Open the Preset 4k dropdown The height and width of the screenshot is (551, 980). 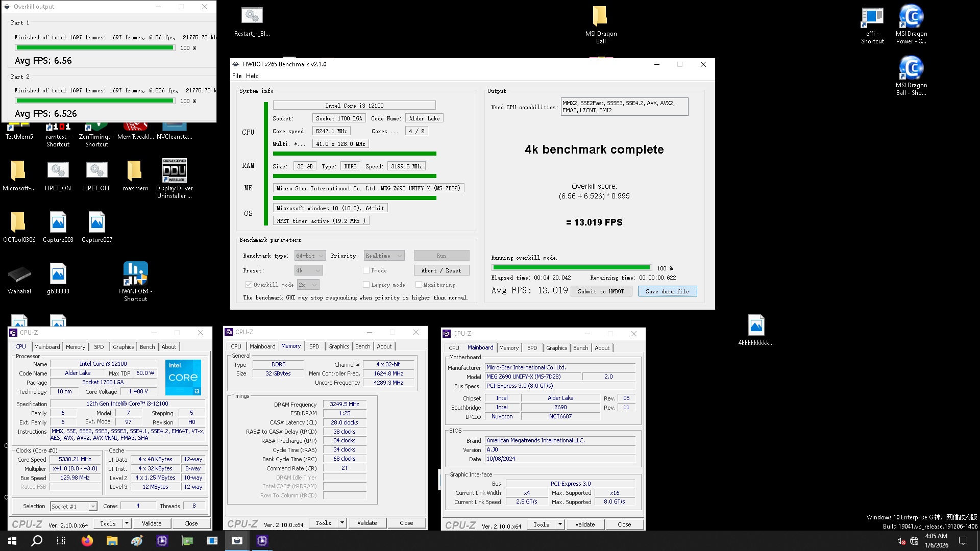[x=308, y=270]
